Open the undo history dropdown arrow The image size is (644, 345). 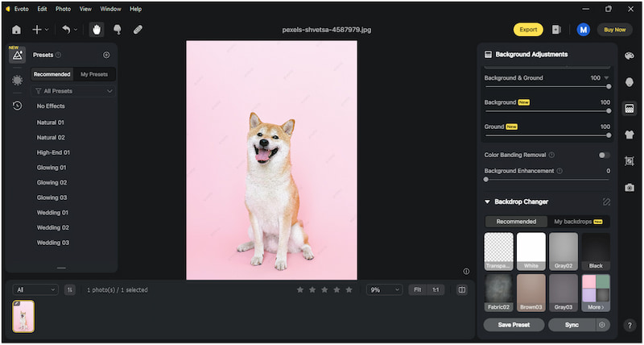76,30
